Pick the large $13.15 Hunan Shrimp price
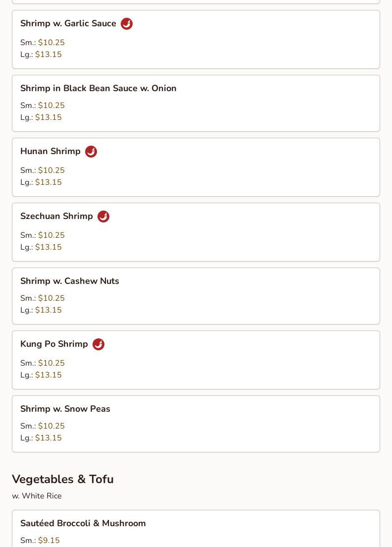Viewport: 392px width, 547px height. point(49,182)
